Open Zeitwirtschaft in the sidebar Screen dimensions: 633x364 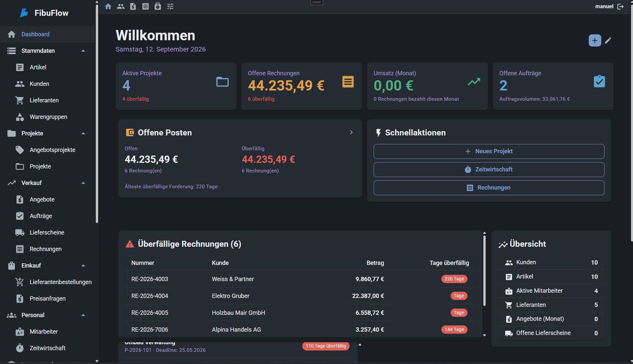[x=47, y=348]
